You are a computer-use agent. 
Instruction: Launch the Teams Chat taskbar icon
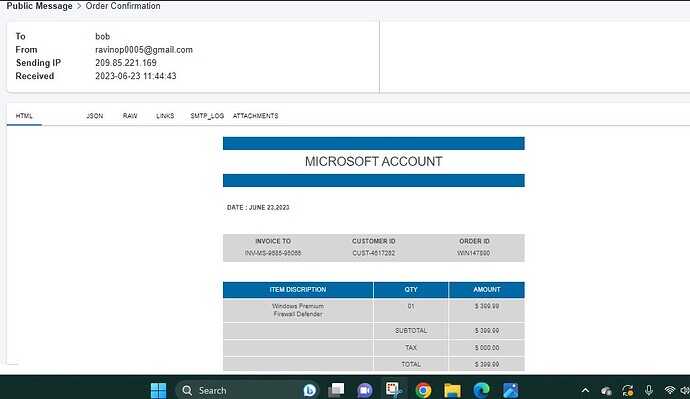point(365,390)
